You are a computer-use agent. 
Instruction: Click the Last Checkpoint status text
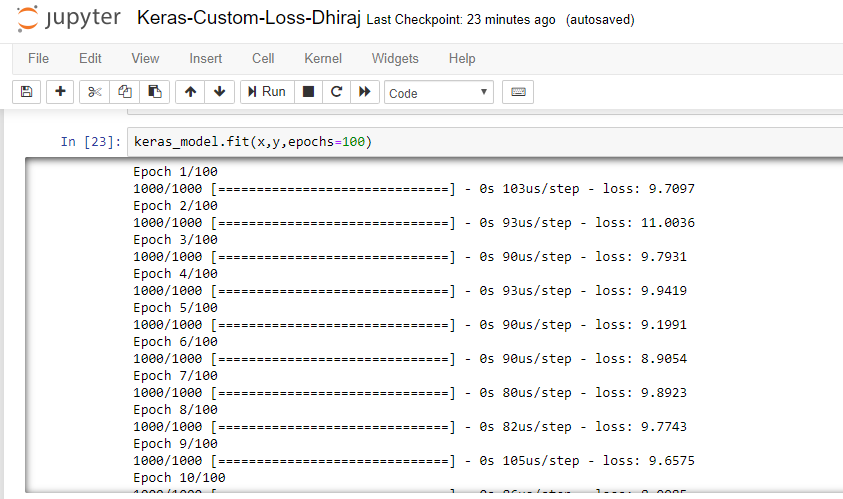(461, 20)
